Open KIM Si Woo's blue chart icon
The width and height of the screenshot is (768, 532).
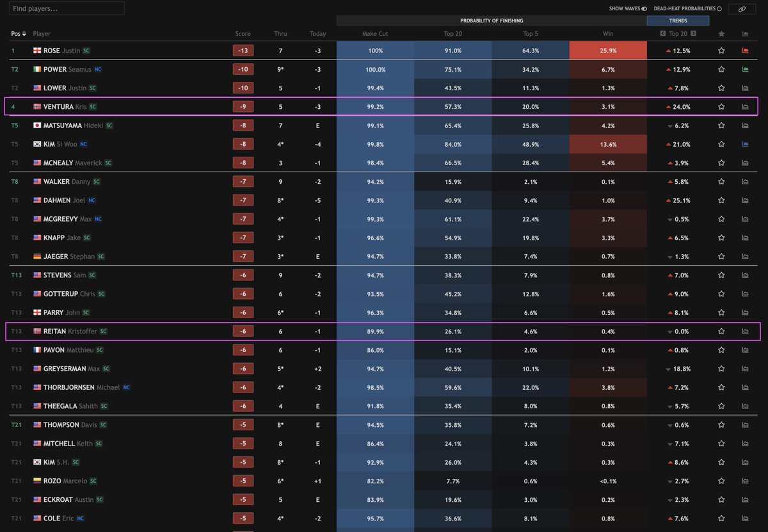coord(745,144)
